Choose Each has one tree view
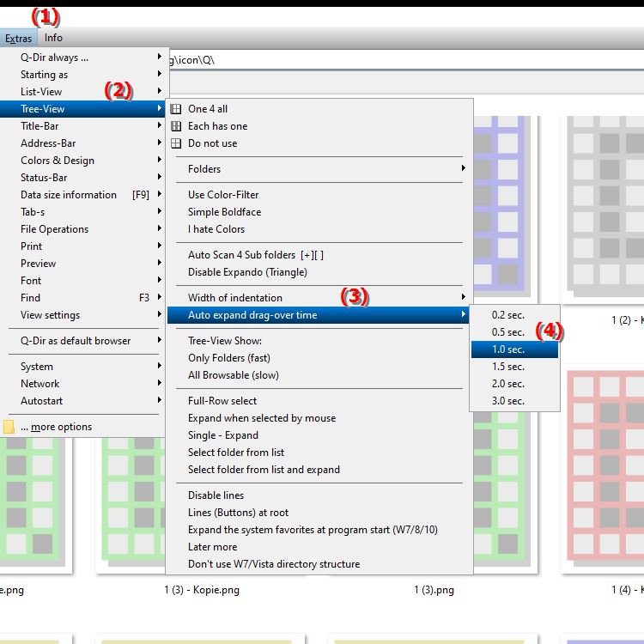Screen dimensions: 644x644 [x=319, y=126]
